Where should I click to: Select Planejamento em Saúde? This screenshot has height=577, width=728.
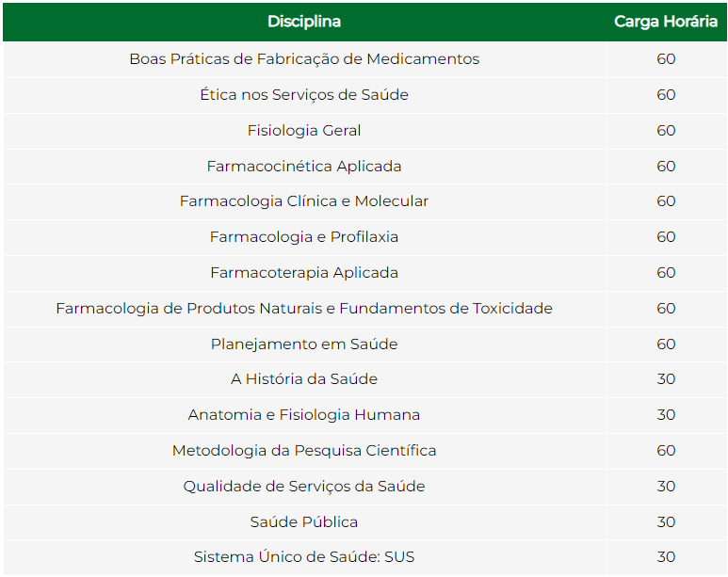(304, 345)
